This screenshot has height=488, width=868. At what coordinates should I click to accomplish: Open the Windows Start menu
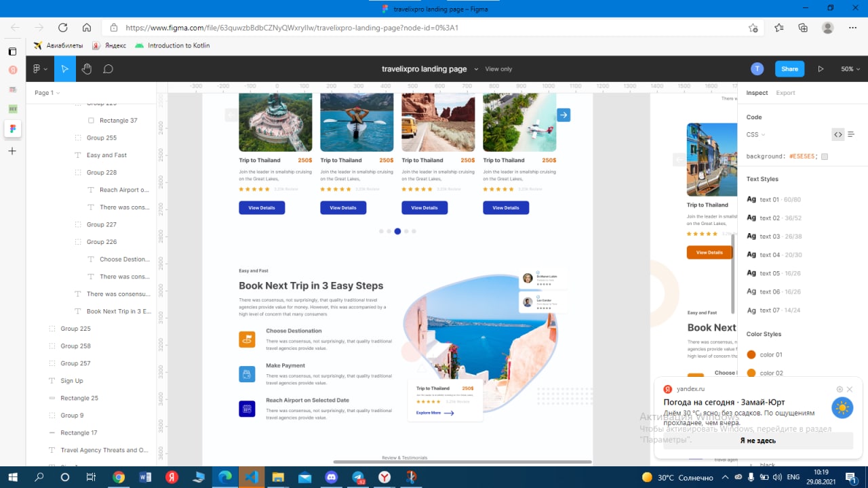tap(12, 477)
